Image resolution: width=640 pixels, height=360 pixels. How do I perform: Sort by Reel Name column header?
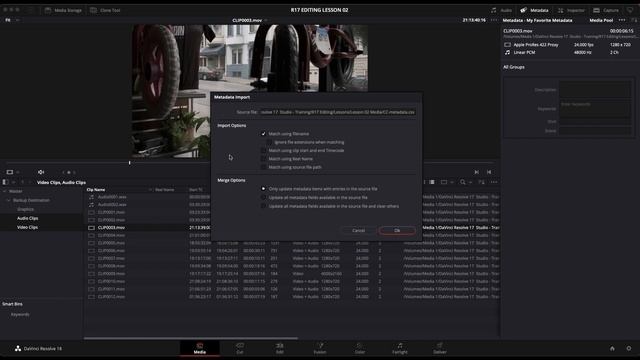pyautogui.click(x=164, y=190)
